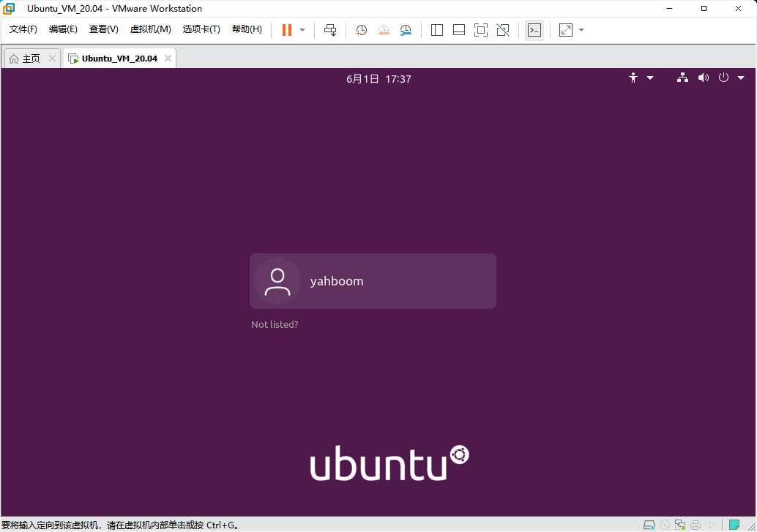Open the message log icon in status bar

pos(734,525)
